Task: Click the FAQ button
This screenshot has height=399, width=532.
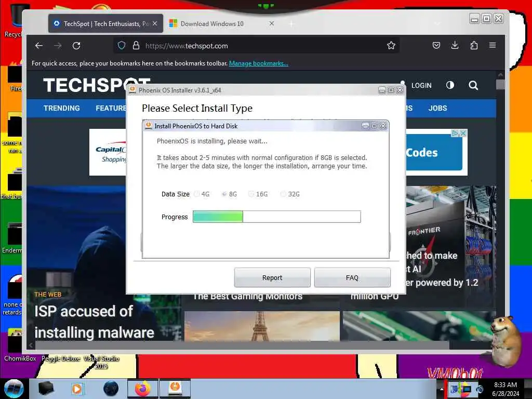Action: coord(352,277)
